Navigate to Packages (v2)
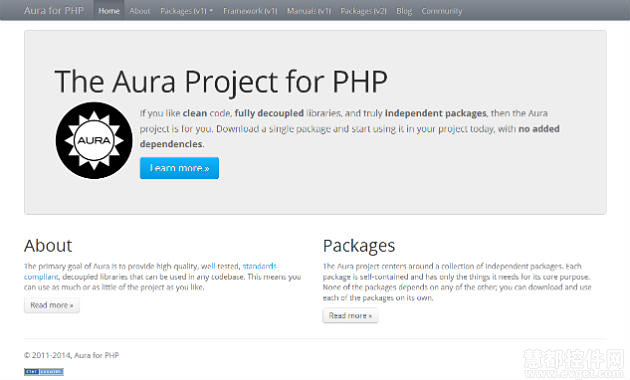The width and height of the screenshot is (630, 380). [x=363, y=11]
